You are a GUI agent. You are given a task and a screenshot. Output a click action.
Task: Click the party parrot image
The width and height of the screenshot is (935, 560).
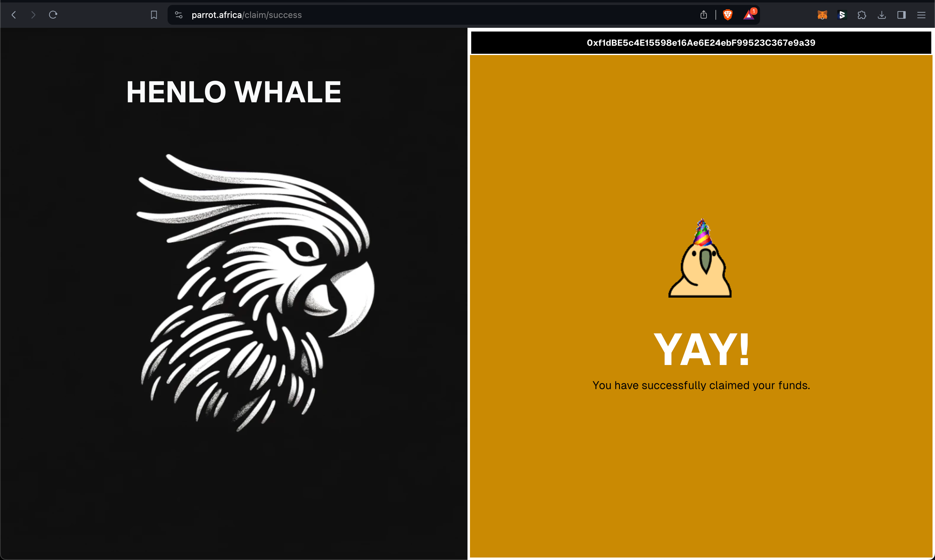[x=700, y=261]
